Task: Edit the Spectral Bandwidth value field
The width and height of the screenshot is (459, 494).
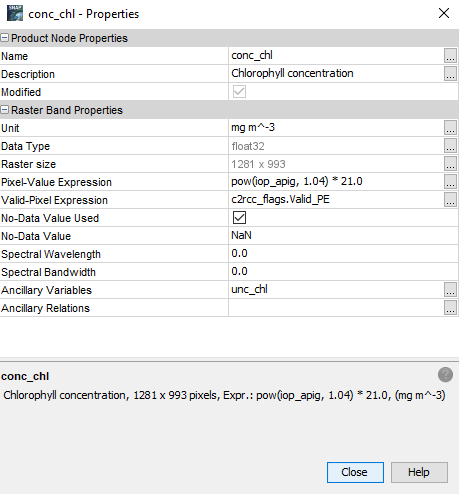Action: coord(343,272)
